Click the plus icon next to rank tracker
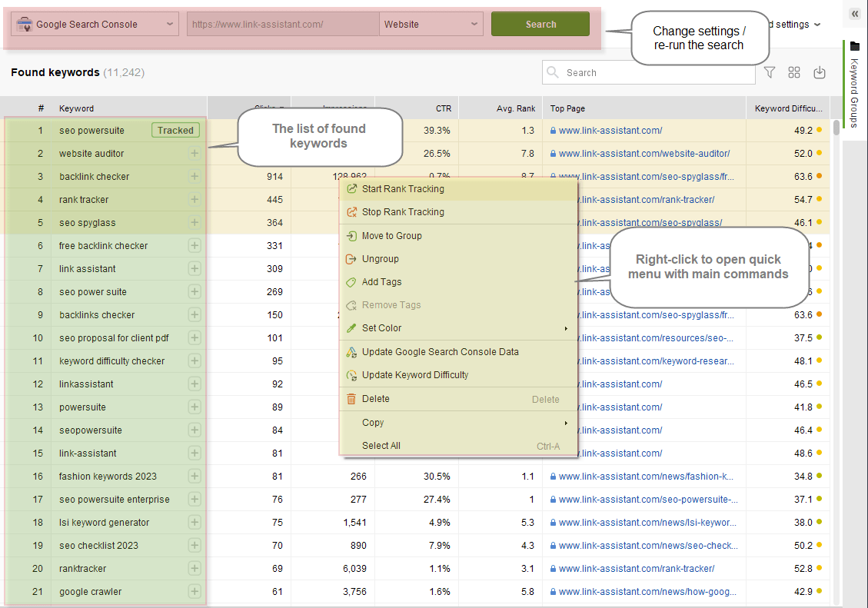Viewport: 868px width, 608px height. (195, 199)
